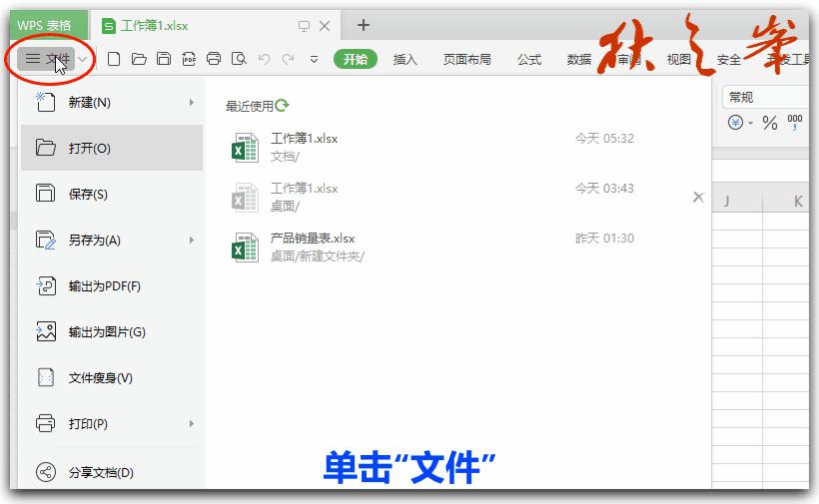
Task: Switch to the 安全 ribbon tab
Action: pos(729,60)
